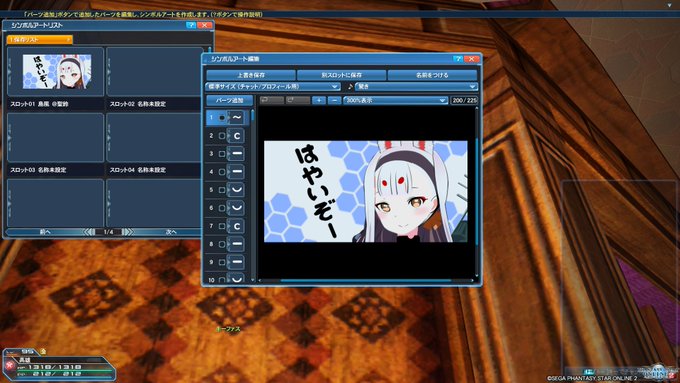Toggle the checkbox of layer 4
Viewport: 680px width, 383px height.
[222, 172]
